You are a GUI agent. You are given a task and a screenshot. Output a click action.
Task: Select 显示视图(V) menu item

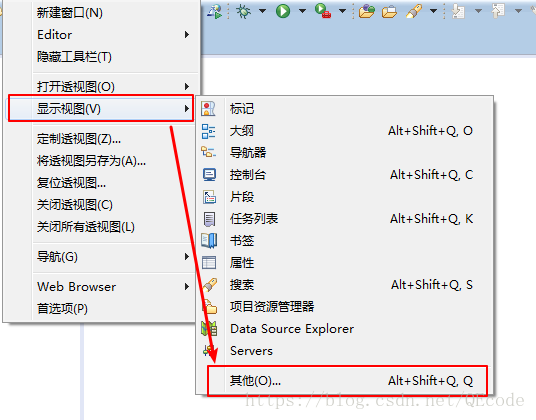coord(101,109)
